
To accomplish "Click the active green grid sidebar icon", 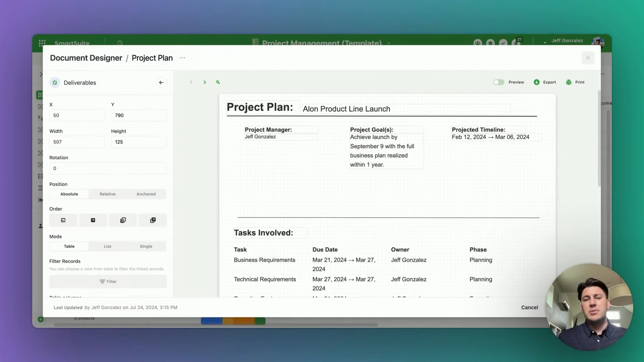I will click(x=40, y=95).
